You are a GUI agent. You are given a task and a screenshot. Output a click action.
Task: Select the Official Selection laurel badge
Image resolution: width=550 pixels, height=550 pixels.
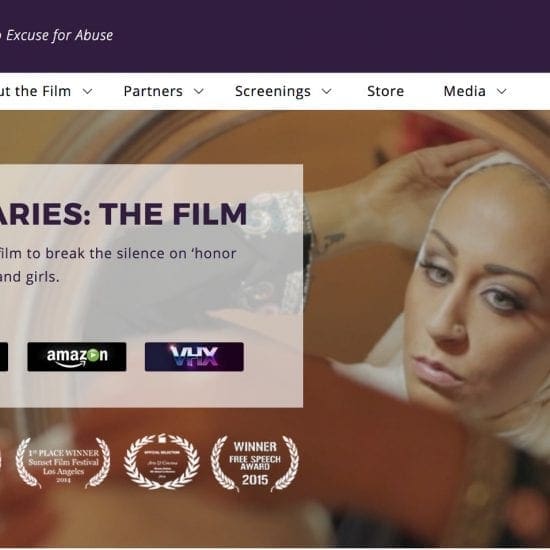162,462
